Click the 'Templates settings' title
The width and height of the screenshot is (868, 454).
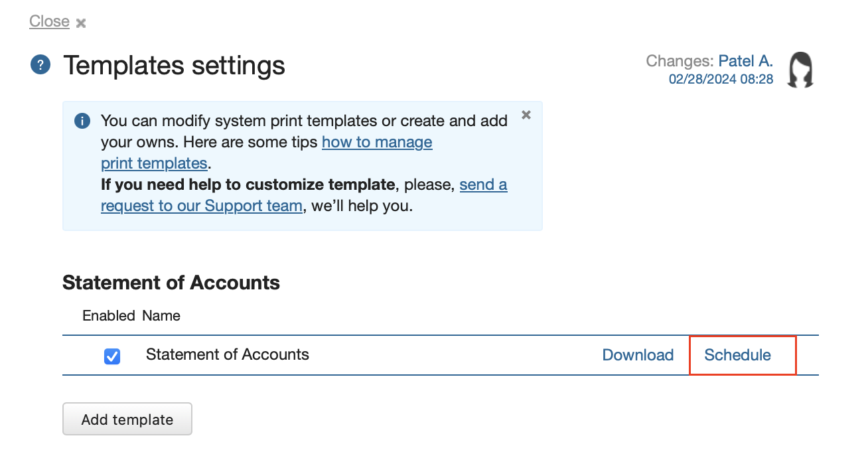[x=174, y=65]
